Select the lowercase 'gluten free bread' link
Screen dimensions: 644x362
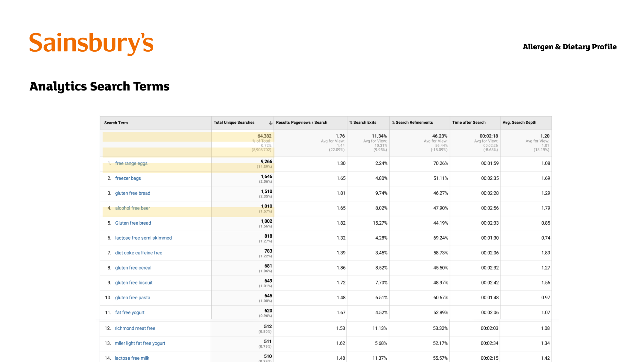(132, 193)
